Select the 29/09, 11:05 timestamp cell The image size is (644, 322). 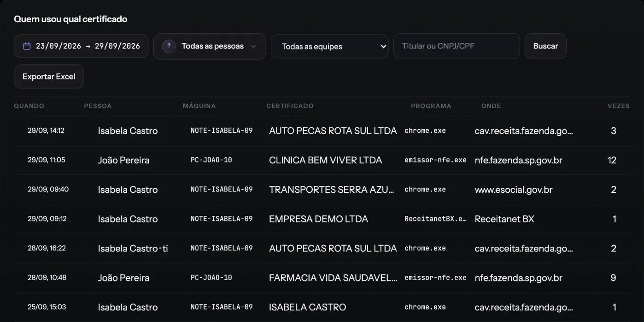coord(47,160)
